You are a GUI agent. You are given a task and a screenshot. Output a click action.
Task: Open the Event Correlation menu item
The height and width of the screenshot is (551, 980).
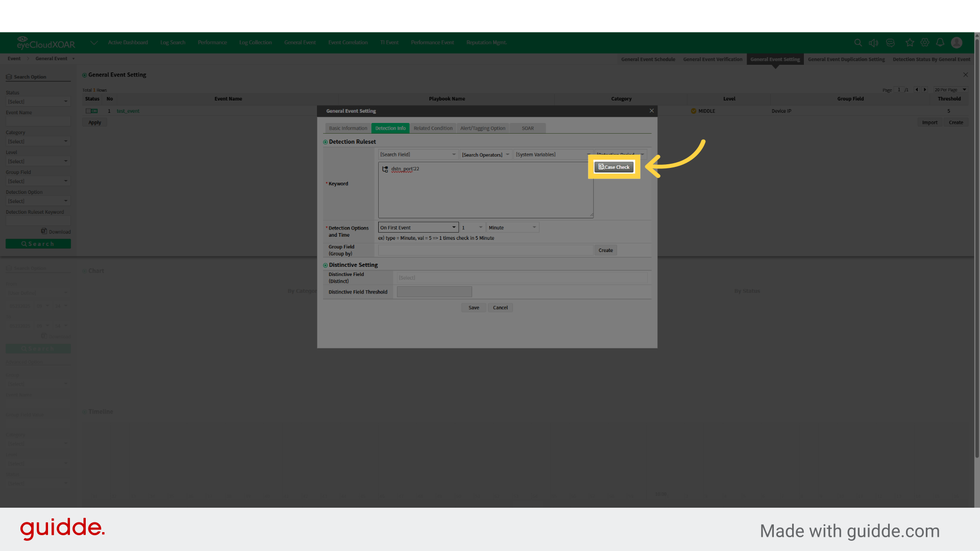(x=348, y=42)
